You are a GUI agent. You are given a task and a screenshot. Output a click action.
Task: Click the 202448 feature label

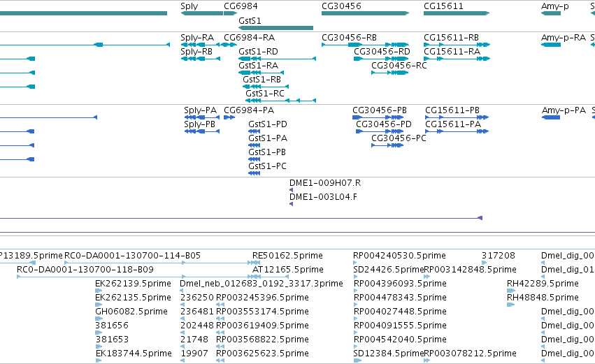tap(197, 326)
